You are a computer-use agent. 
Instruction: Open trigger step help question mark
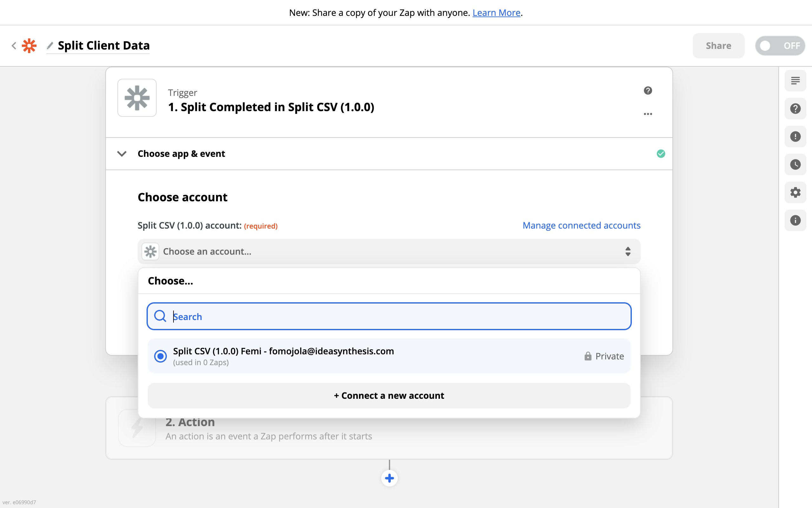pos(648,90)
